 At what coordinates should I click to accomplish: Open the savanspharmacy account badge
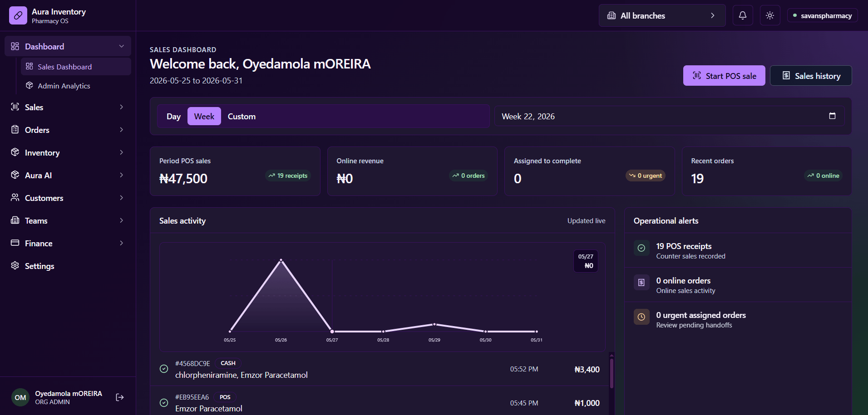click(822, 15)
